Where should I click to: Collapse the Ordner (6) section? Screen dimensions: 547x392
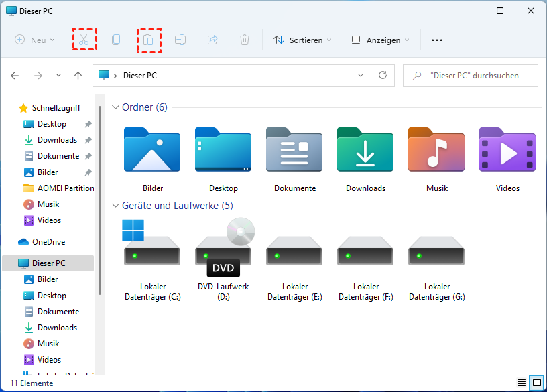(115, 107)
